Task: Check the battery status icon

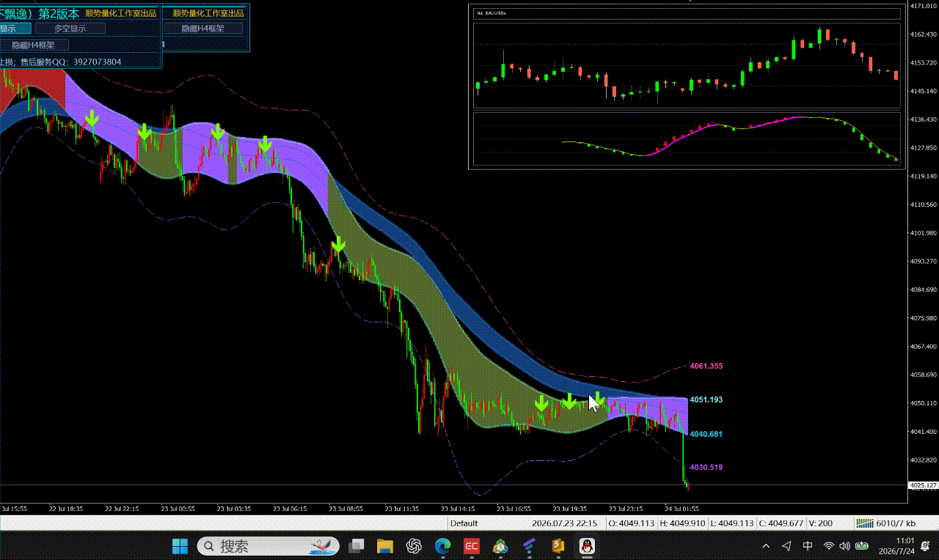Action: 862,546
